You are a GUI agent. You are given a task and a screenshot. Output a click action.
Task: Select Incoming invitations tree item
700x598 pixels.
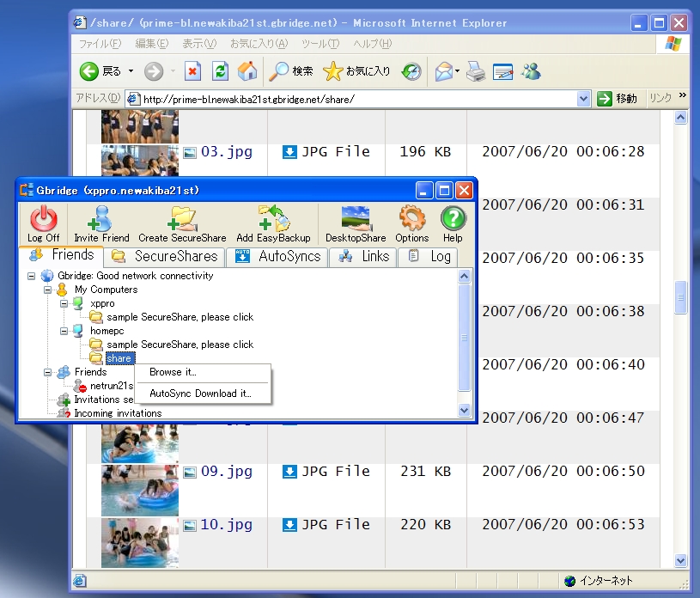point(118,413)
